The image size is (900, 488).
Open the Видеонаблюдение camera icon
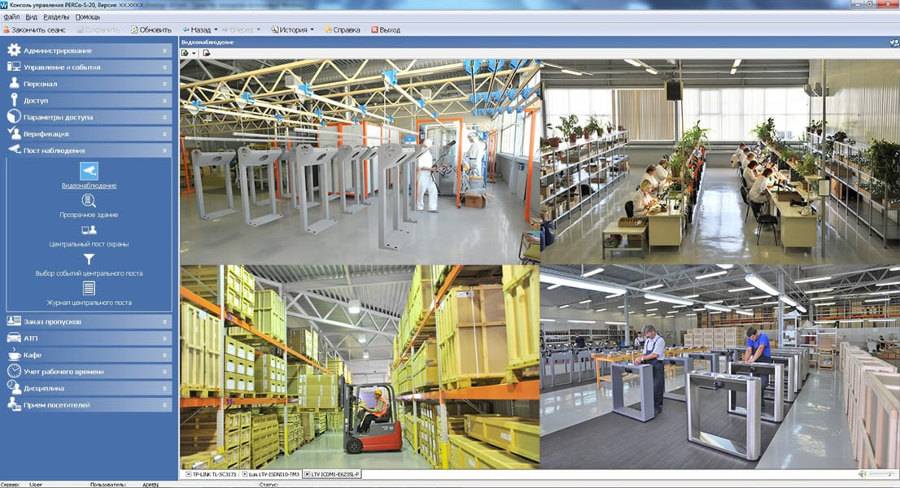tap(89, 171)
